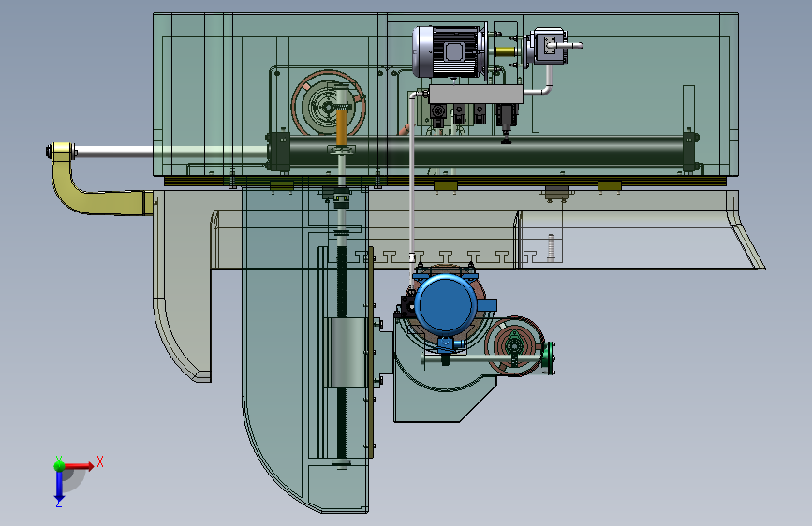Click the green Y axis ball of the triad
812x526 pixels.
tap(59, 465)
